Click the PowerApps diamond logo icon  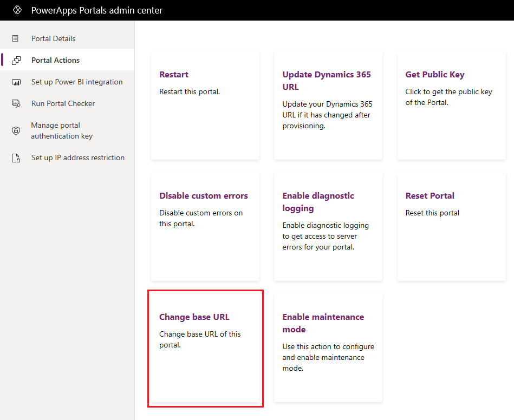[x=17, y=10]
